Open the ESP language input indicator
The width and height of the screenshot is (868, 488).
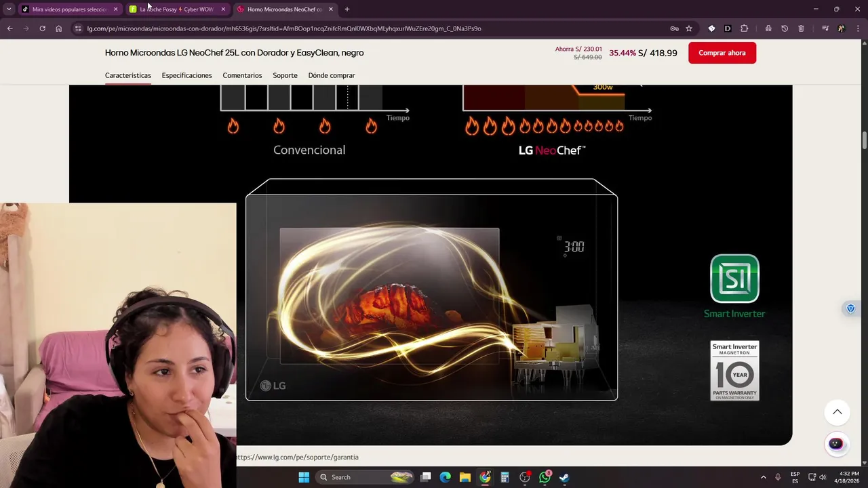pos(795,477)
